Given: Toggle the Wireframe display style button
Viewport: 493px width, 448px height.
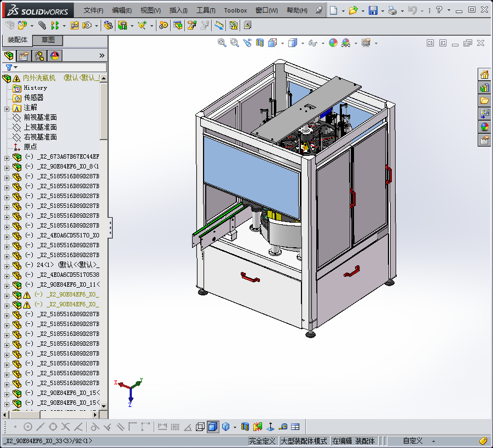Looking at the screenshot, I should 200,427.
